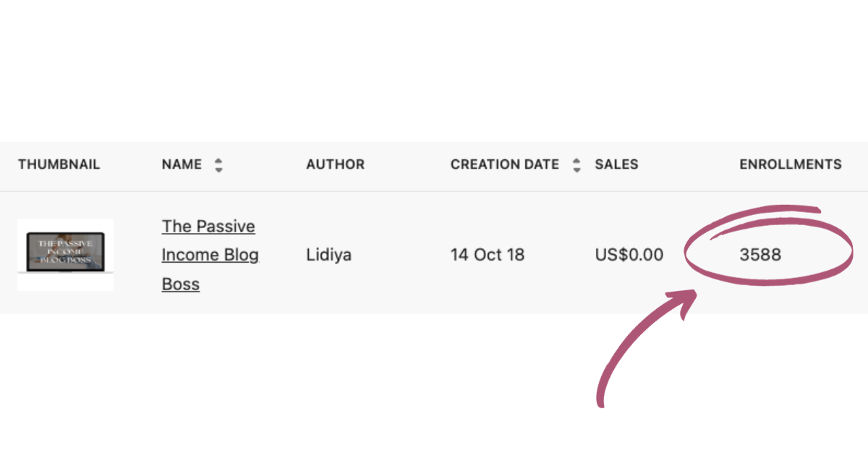Select the ENROLLMENTS column header
Image resolution: width=868 pixels, height=456 pixels.
(790, 164)
